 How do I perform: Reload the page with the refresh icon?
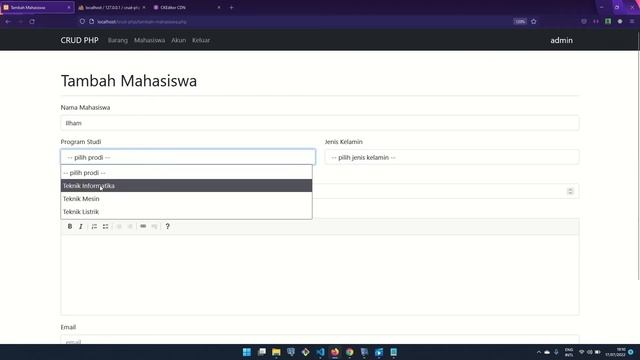coord(32,21)
